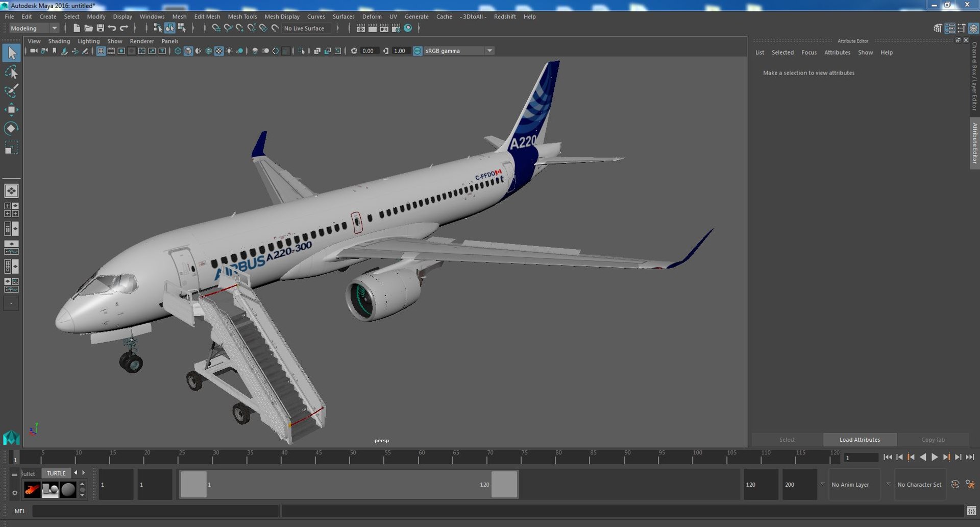Viewport: 980px width, 527px height.
Task: Switch to four view layout
Action: pyautogui.click(x=11, y=209)
